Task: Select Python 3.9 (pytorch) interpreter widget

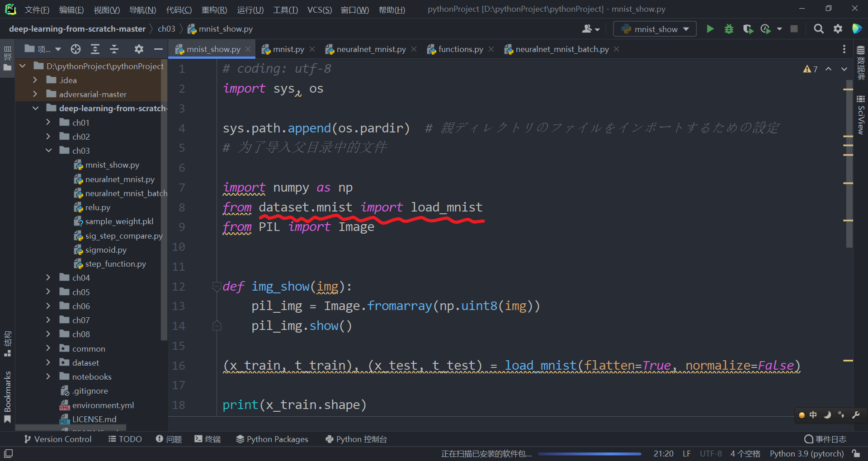Action: coord(807,453)
